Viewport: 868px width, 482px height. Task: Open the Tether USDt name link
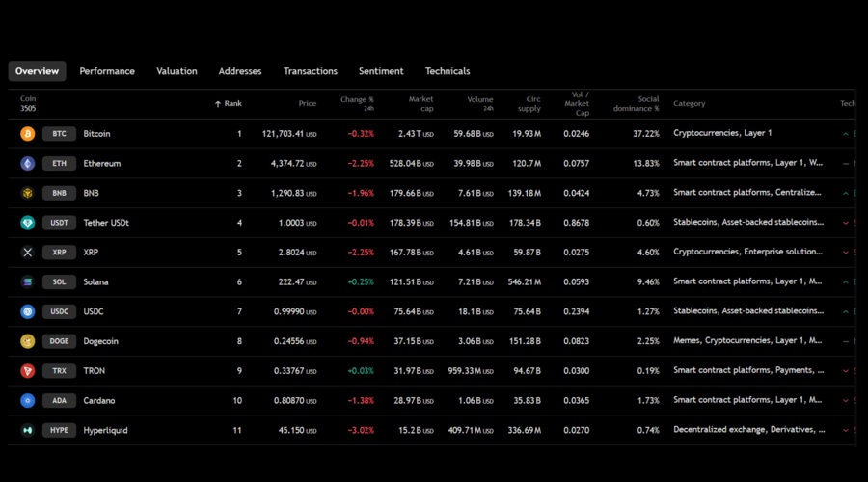[x=106, y=223]
